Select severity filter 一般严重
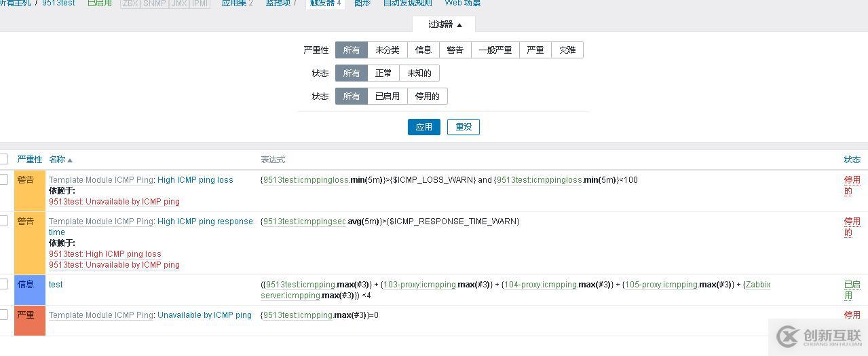Image resolution: width=868 pixels, height=356 pixels. pyautogui.click(x=495, y=50)
